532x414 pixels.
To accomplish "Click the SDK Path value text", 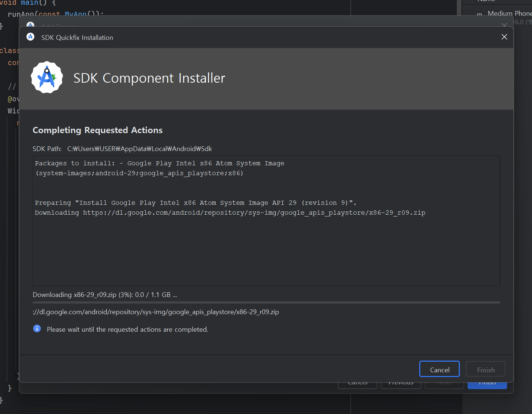I will click(x=139, y=149).
